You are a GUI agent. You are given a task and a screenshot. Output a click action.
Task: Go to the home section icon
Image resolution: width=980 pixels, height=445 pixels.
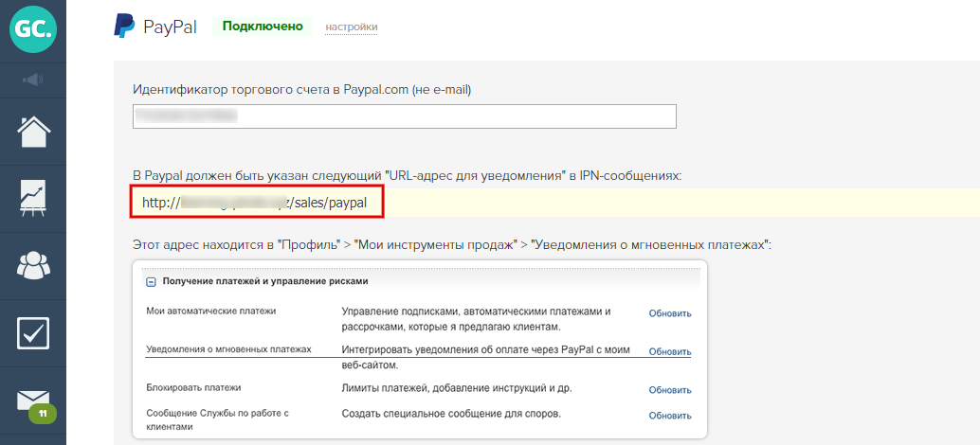point(33,132)
